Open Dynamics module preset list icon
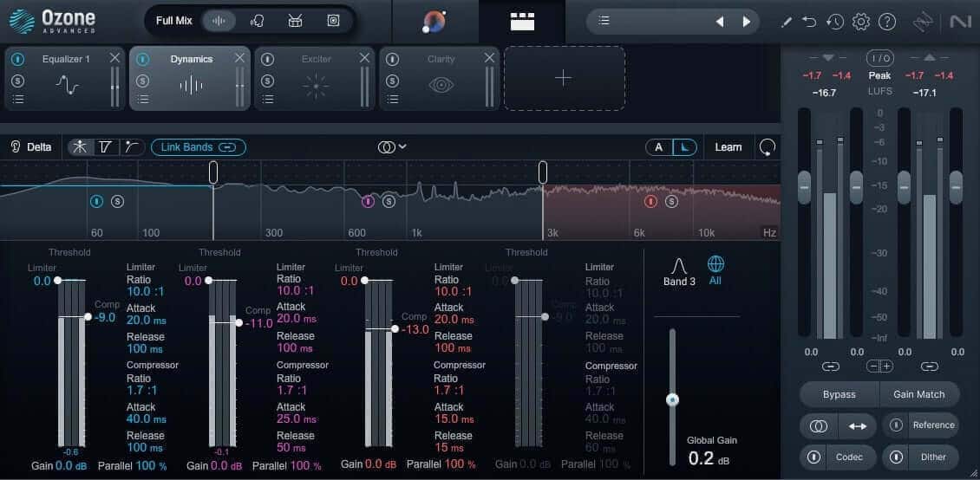The image size is (980, 480). (143, 99)
